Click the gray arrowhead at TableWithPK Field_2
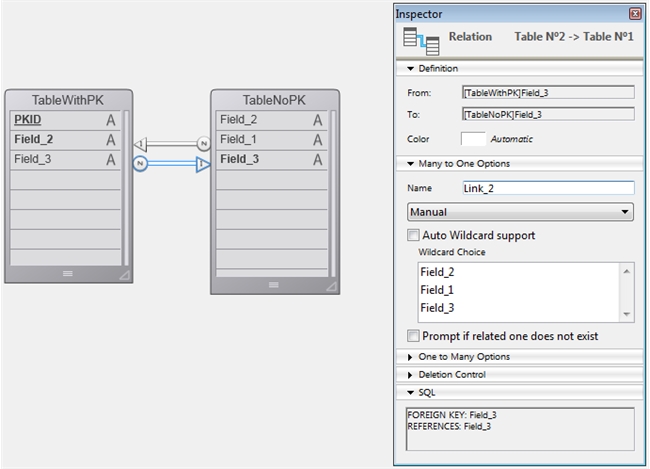This screenshot has width=650, height=469. (141, 143)
